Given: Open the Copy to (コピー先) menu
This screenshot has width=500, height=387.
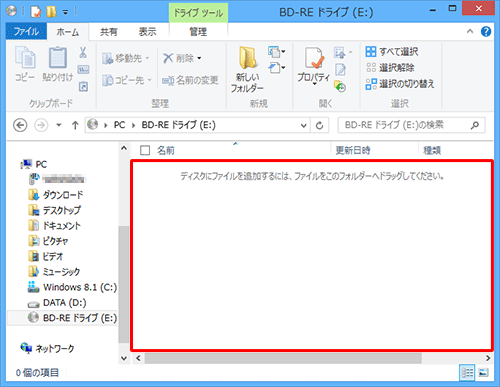Looking at the screenshot, I should pyautogui.click(x=126, y=80).
